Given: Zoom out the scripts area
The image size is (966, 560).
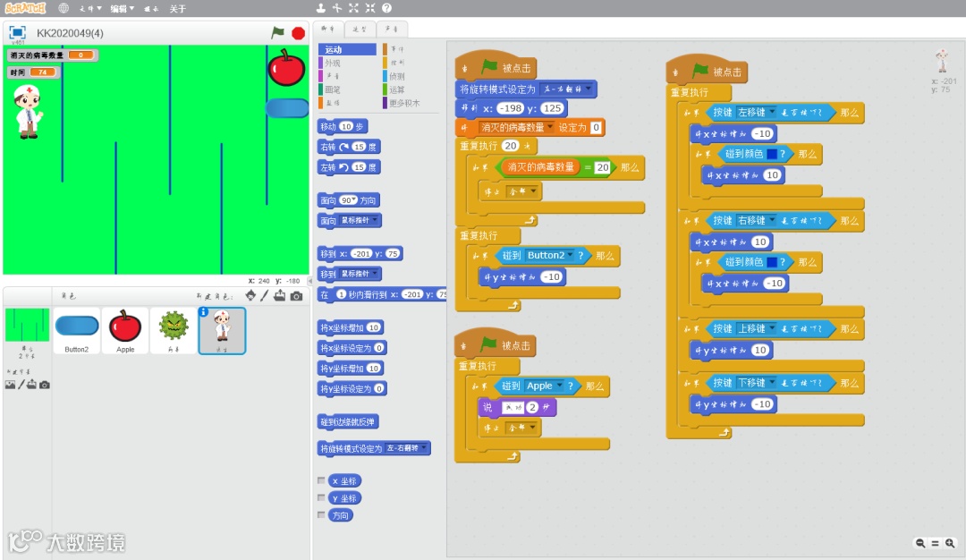Looking at the screenshot, I should point(919,543).
